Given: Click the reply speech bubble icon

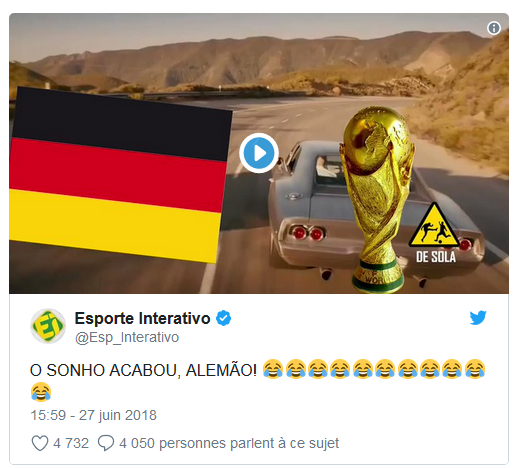Looking at the screenshot, I should click(x=106, y=443).
